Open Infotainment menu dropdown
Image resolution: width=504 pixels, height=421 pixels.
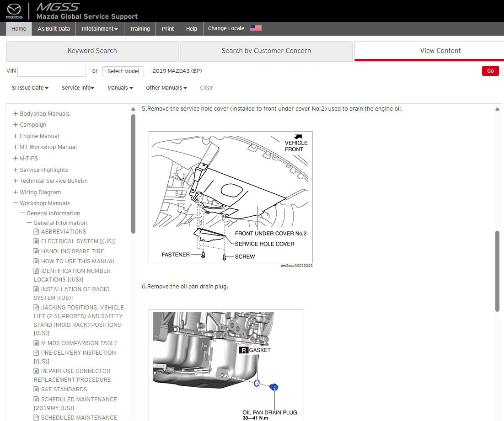100,29
